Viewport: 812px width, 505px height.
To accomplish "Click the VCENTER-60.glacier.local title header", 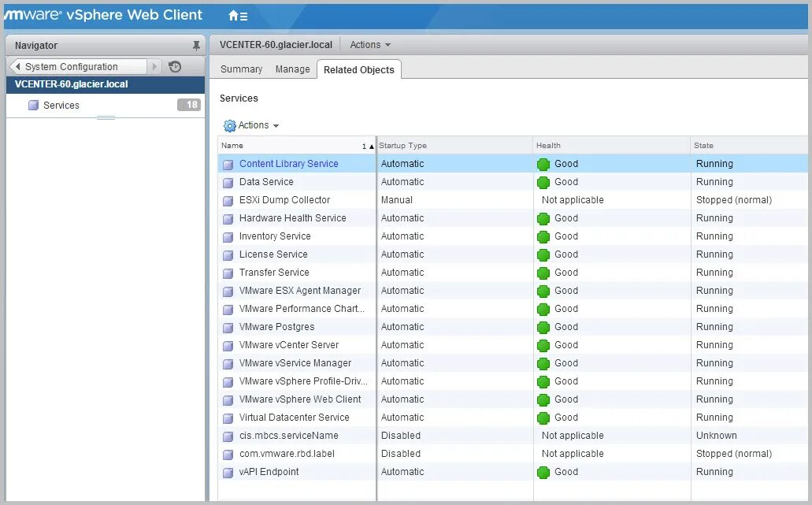I will pyautogui.click(x=276, y=45).
